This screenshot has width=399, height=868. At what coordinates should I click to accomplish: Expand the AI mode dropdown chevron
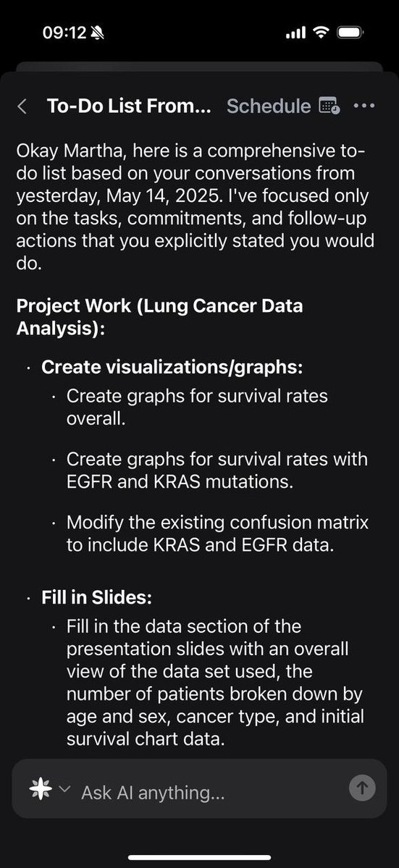(x=64, y=788)
